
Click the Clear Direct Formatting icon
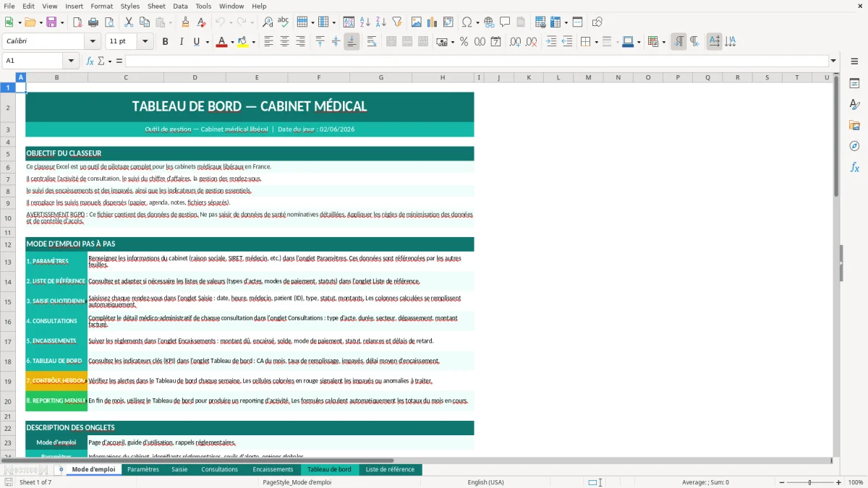(x=201, y=22)
